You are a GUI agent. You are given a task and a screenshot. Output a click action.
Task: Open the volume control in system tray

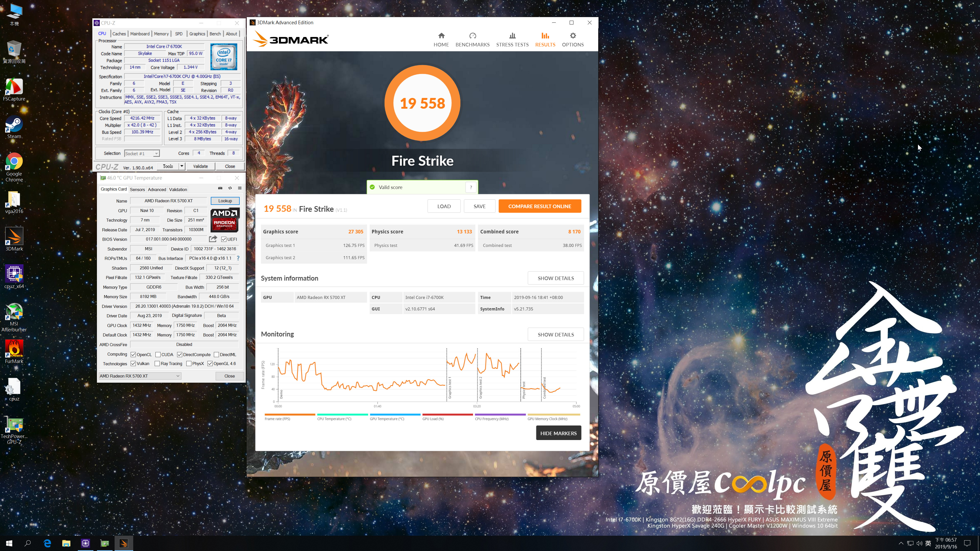(x=919, y=543)
